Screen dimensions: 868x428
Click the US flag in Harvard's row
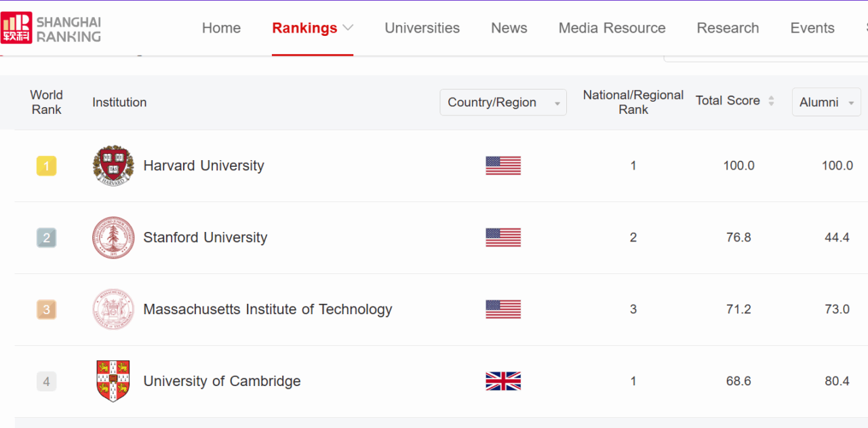pyautogui.click(x=503, y=166)
